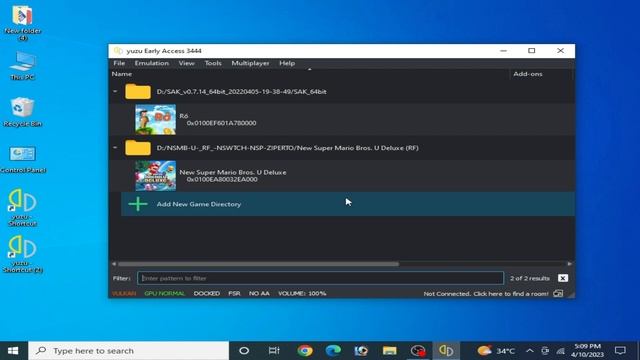Open Cortana from the taskbar
Screen dimensions: 640x360
pos(244,351)
